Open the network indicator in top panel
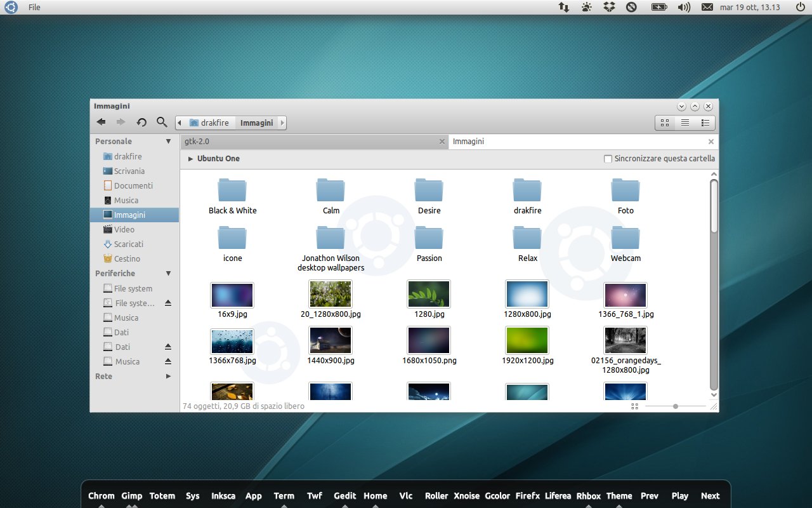 (563, 7)
